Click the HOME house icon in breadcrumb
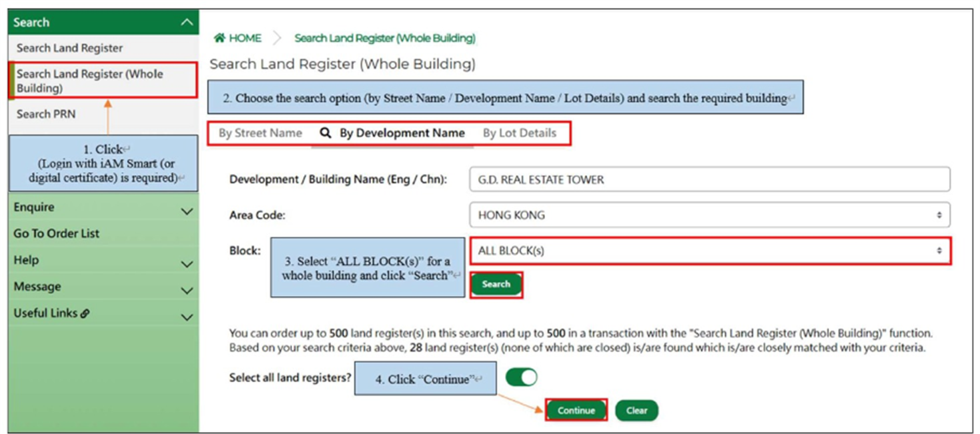980x434 pixels. [x=220, y=38]
